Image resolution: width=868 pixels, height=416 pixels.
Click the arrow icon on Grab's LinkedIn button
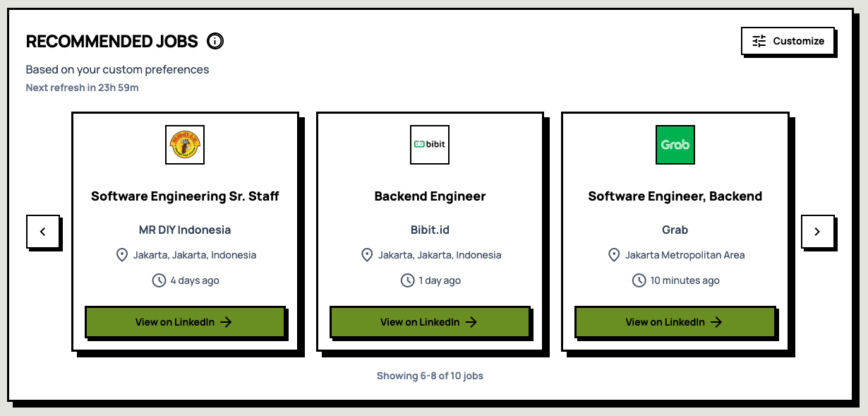pyautogui.click(x=716, y=321)
